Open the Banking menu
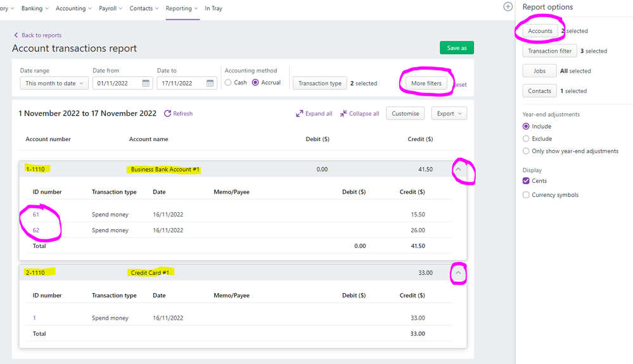Image resolution: width=633 pixels, height=364 pixels. pos(35,8)
